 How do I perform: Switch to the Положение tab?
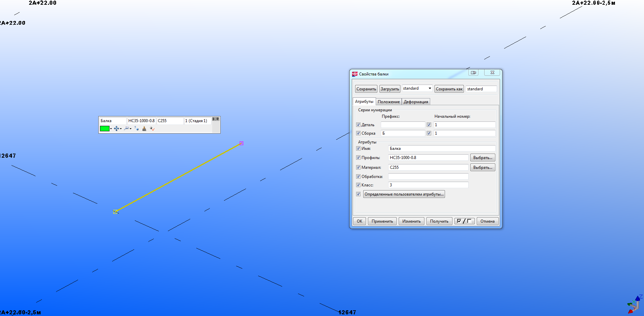click(389, 102)
